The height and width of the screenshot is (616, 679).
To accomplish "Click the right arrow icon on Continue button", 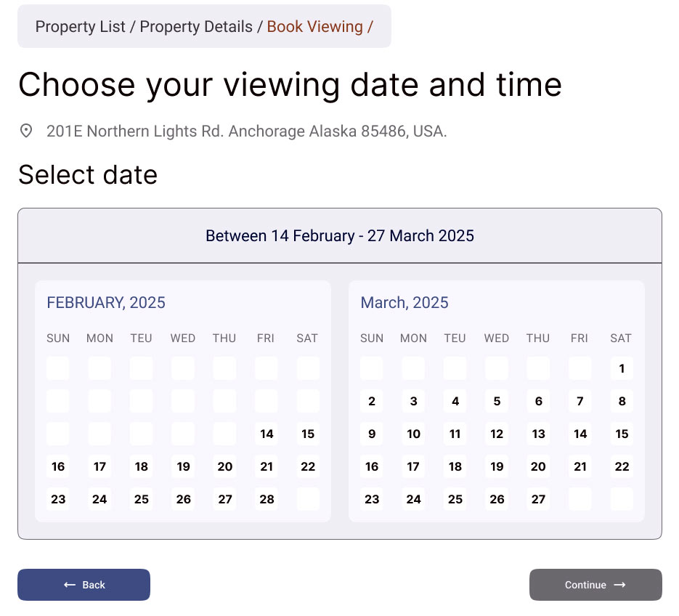I will (619, 585).
